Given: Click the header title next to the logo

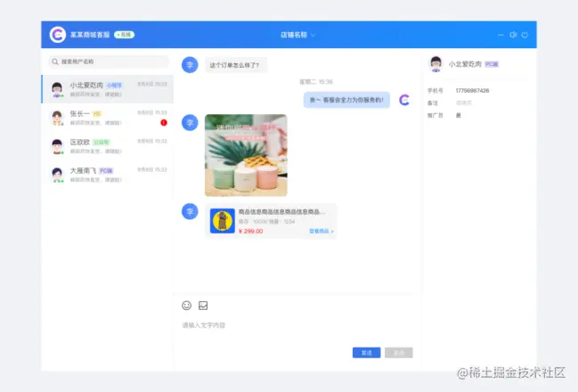Looking at the screenshot, I should (x=90, y=35).
